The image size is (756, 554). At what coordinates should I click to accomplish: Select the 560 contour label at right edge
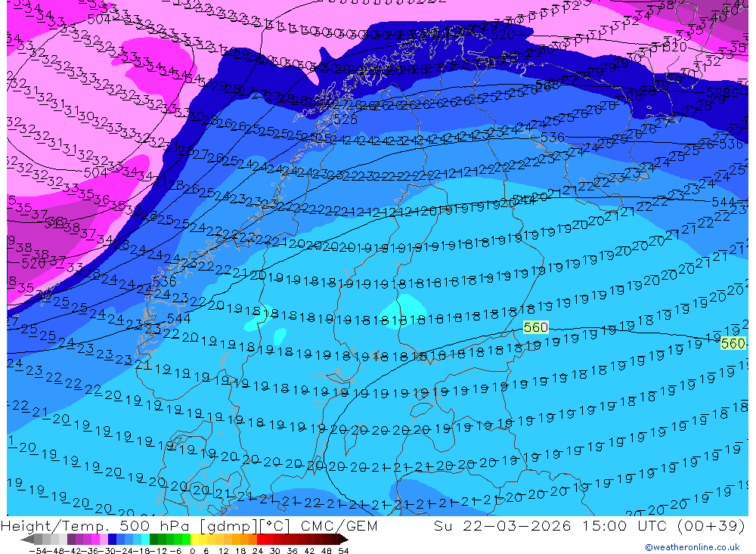[733, 344]
